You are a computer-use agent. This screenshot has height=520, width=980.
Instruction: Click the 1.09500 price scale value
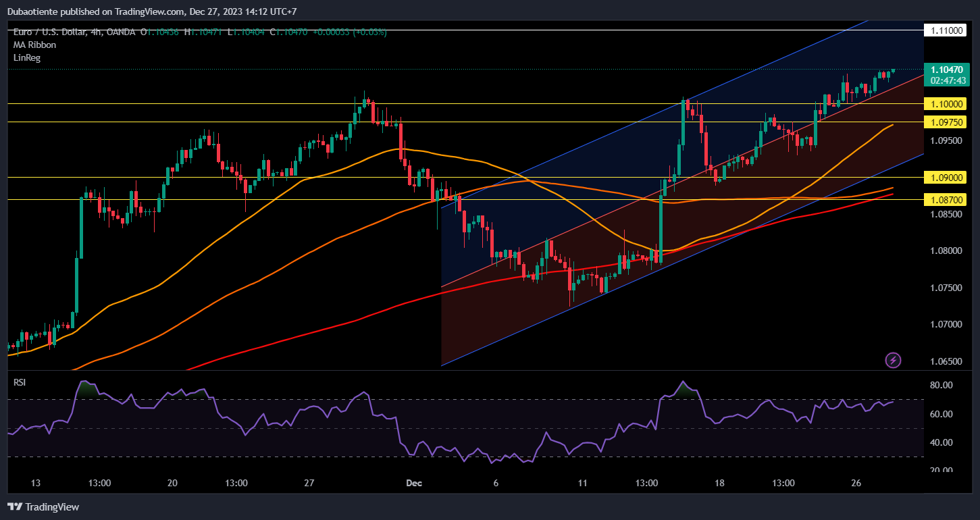tap(948, 140)
